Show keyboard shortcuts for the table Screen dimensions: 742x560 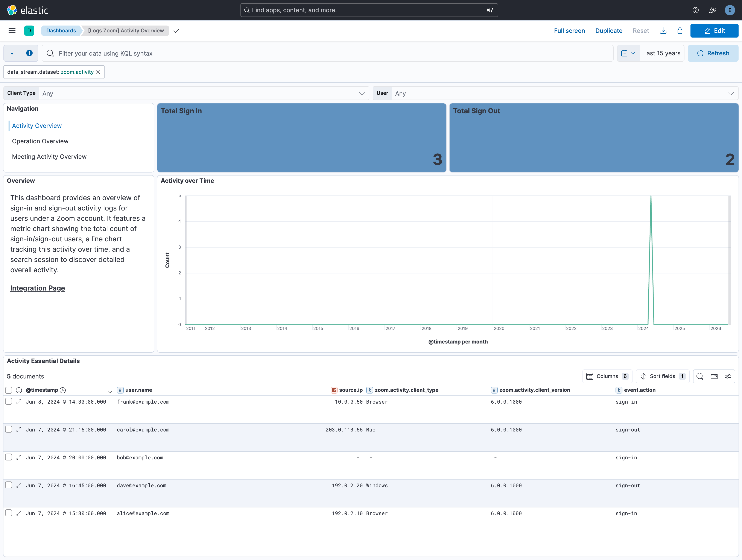(714, 376)
